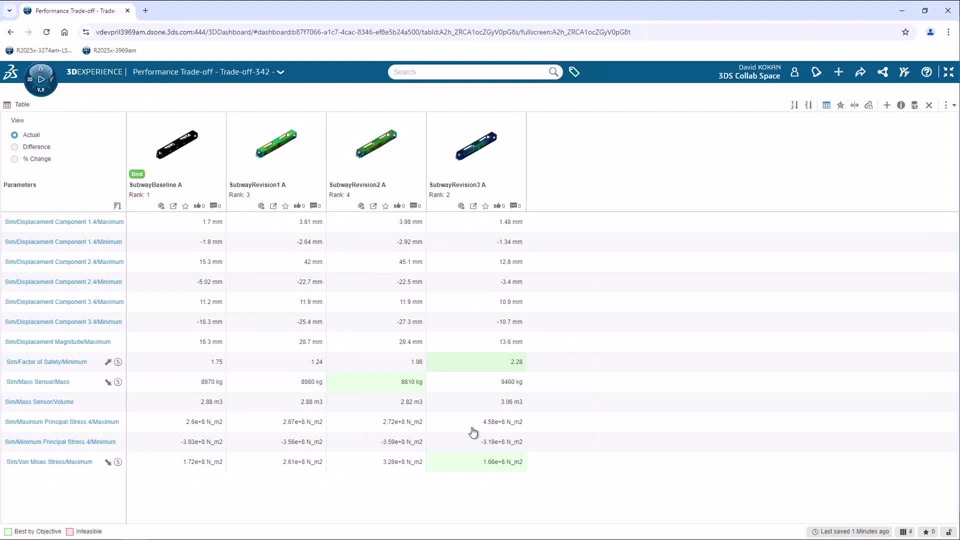The image size is (960, 540).
Task: Open the tag icon beside search
Action: [574, 72]
